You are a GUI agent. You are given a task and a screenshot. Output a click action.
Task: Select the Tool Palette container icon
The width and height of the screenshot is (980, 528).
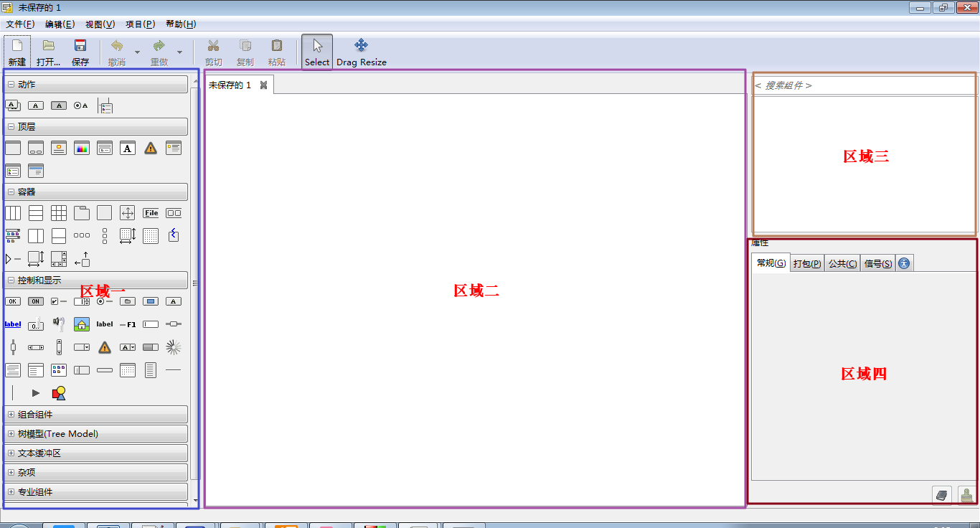click(x=13, y=236)
